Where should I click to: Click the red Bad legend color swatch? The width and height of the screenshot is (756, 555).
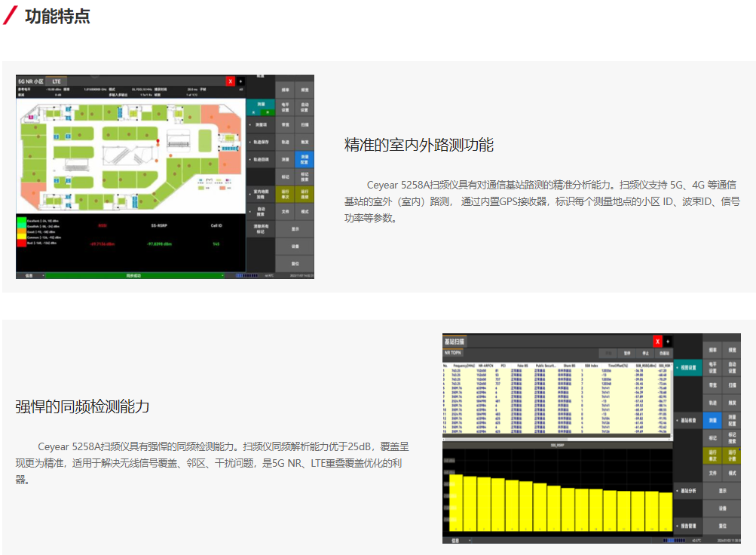pos(20,244)
